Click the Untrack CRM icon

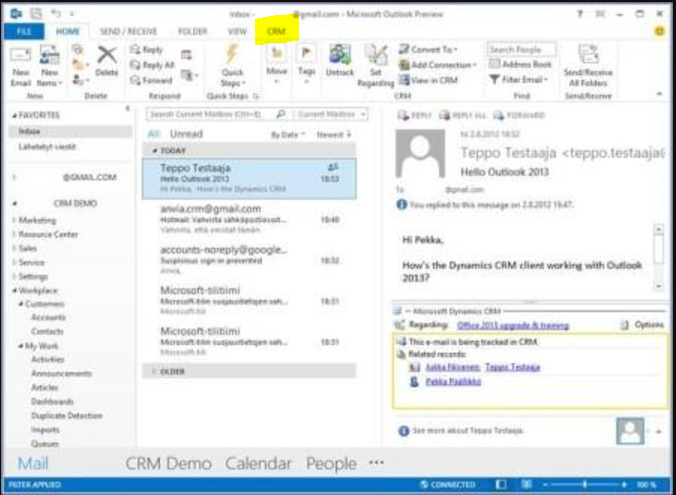340,55
